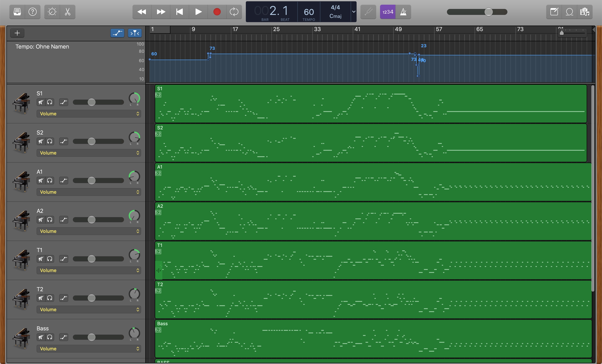Toggle the Cycle loop button
The image size is (602, 364).
(234, 12)
